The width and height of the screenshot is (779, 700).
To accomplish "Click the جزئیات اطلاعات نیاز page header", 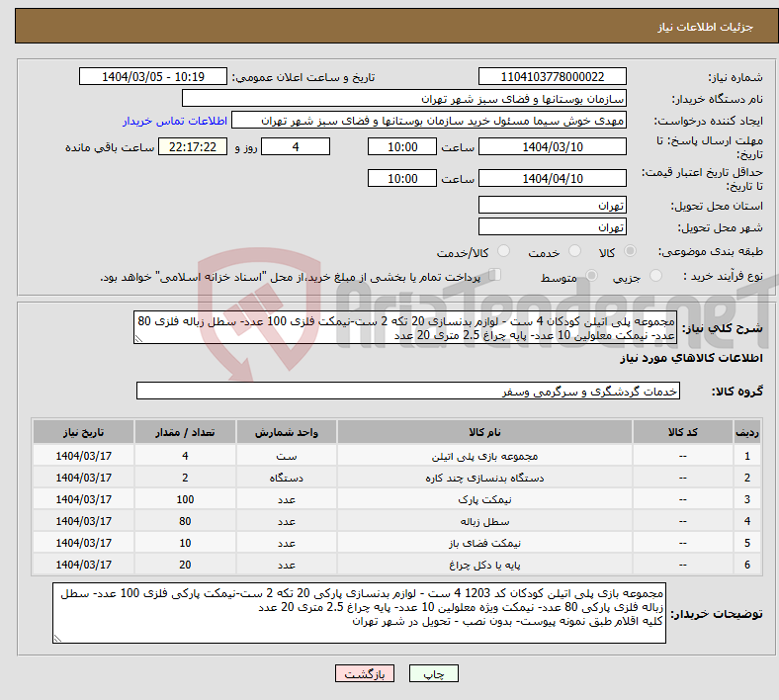I will coord(705,27).
